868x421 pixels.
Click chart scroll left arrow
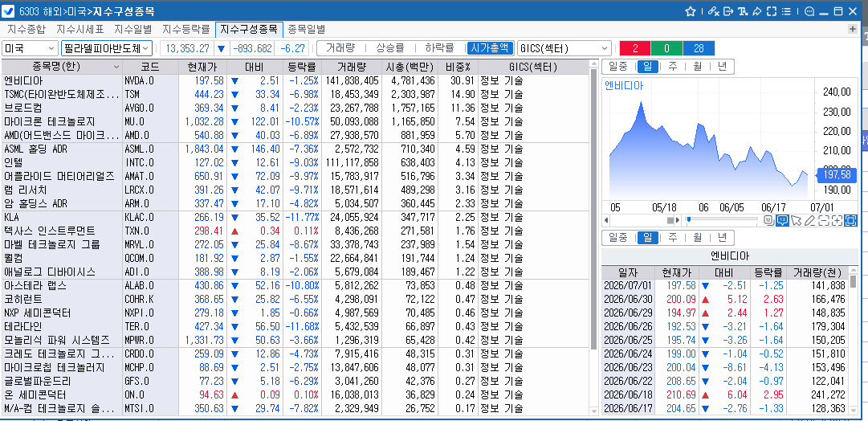607,220
